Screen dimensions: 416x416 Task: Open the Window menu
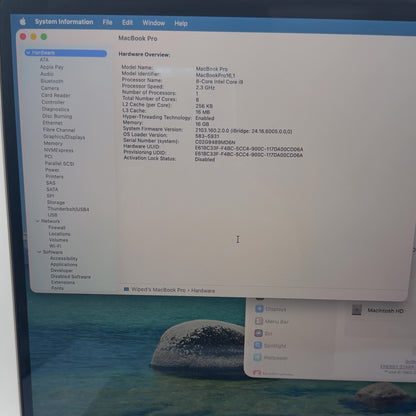(x=154, y=23)
